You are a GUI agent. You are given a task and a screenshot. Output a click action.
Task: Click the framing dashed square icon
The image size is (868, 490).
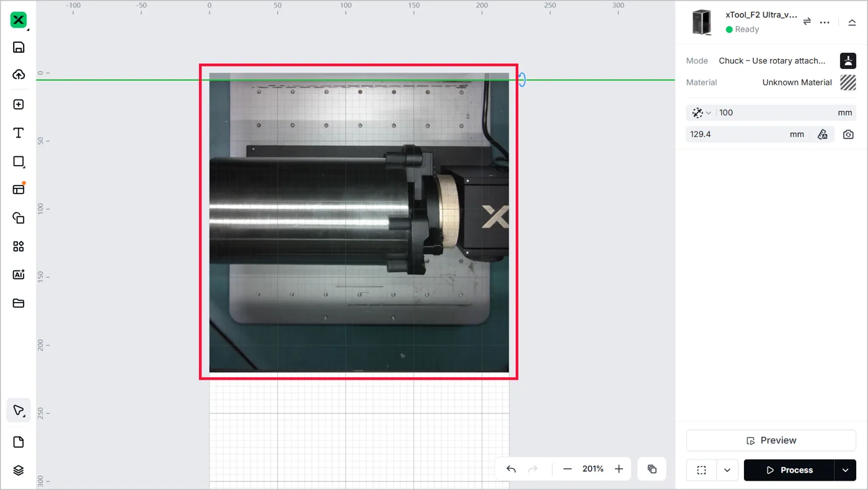(701, 470)
